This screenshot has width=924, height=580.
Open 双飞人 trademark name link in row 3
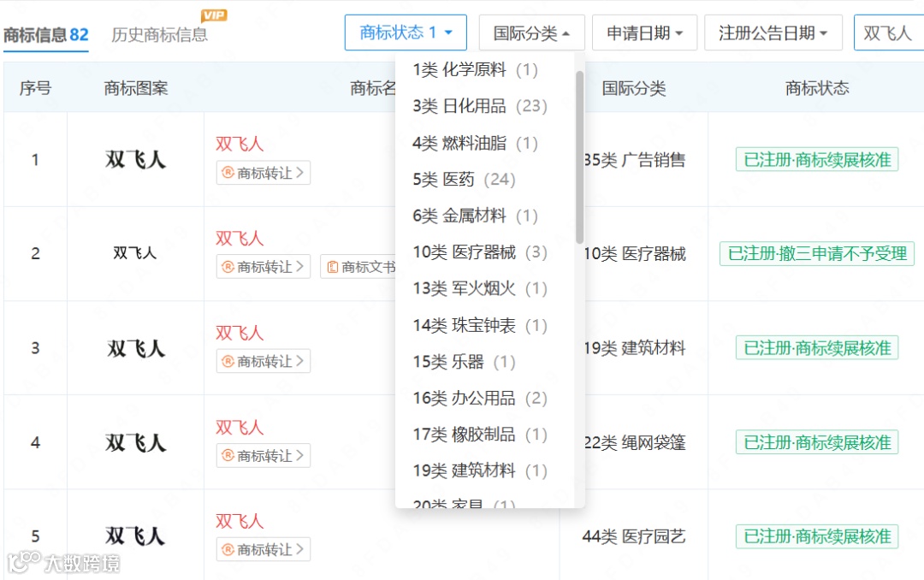(240, 333)
